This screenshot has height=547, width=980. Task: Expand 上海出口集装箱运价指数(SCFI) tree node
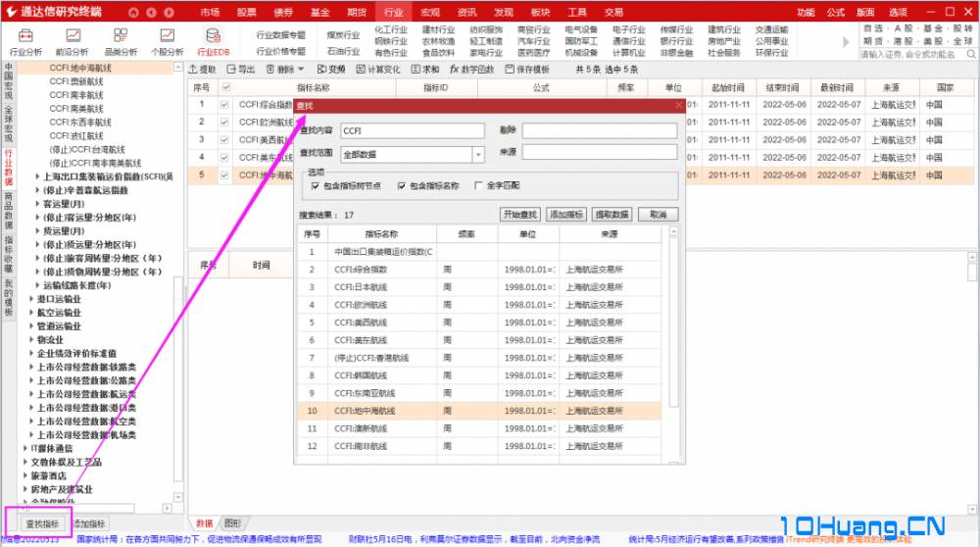coord(37,176)
